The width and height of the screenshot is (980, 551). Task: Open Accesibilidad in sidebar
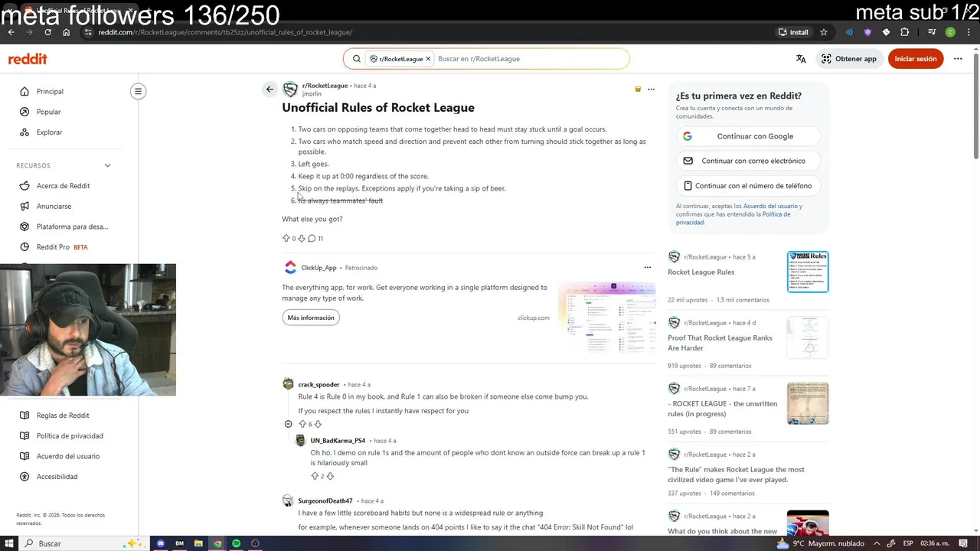click(x=57, y=477)
